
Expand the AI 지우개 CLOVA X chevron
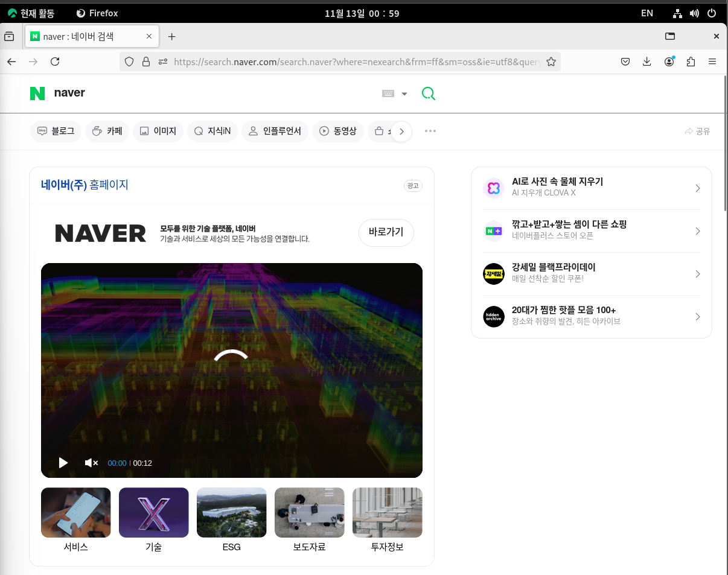tap(698, 188)
